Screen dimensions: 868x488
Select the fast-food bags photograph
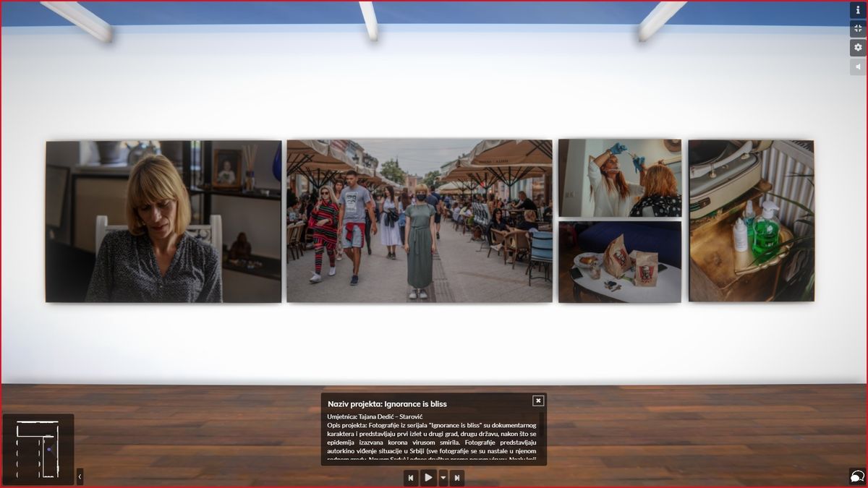pos(621,260)
